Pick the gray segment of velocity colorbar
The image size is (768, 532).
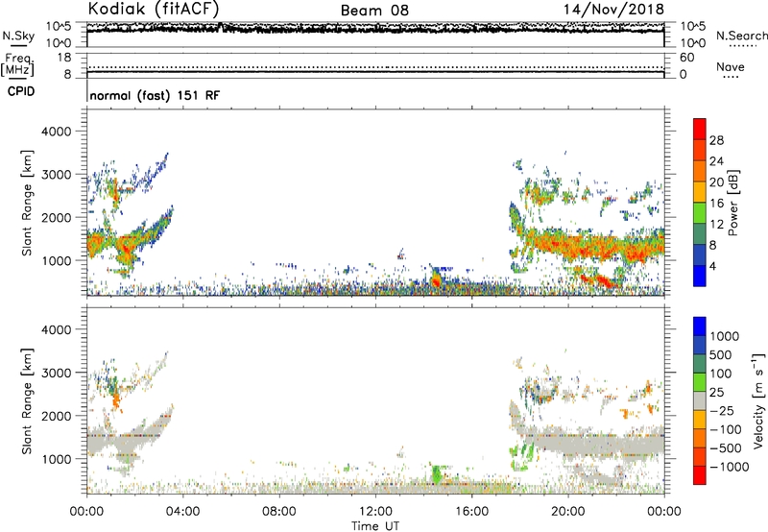(700, 400)
